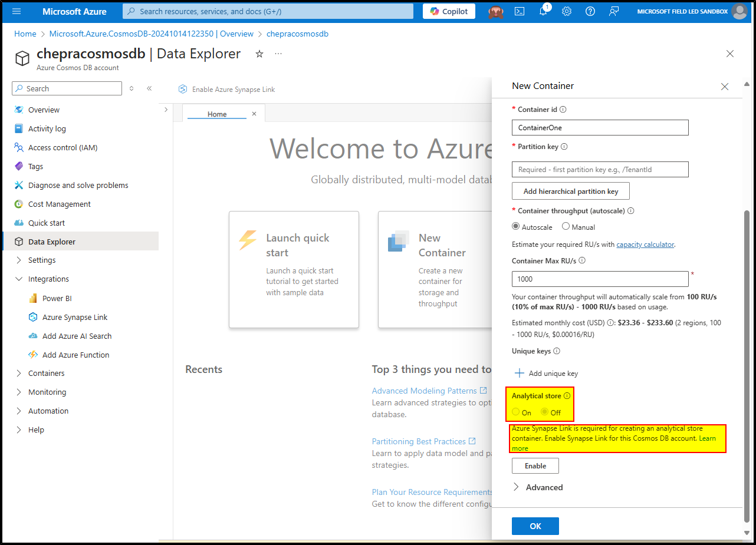Open Cloud Shell from the top bar
Viewport: 756px width, 545px height.
520,11
